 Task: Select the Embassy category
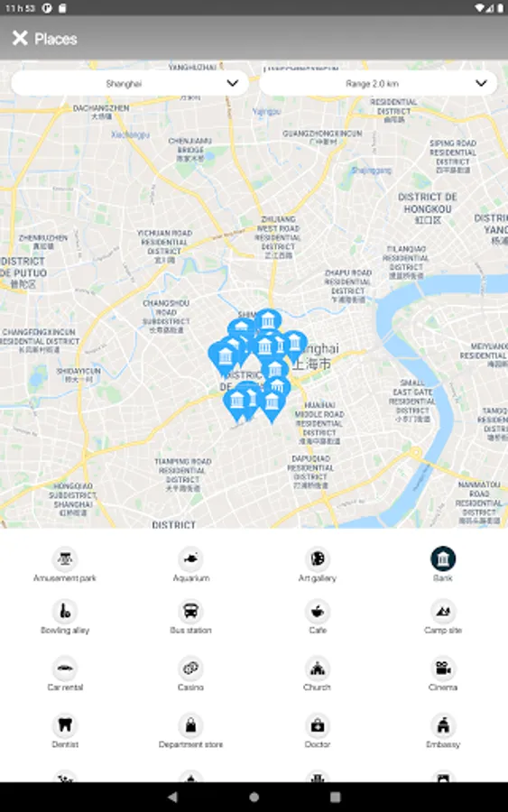[x=443, y=725]
